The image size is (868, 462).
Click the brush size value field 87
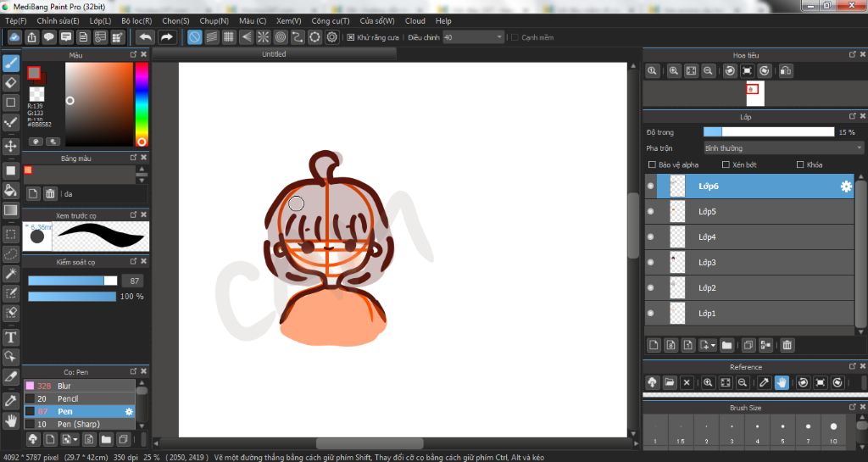click(133, 281)
